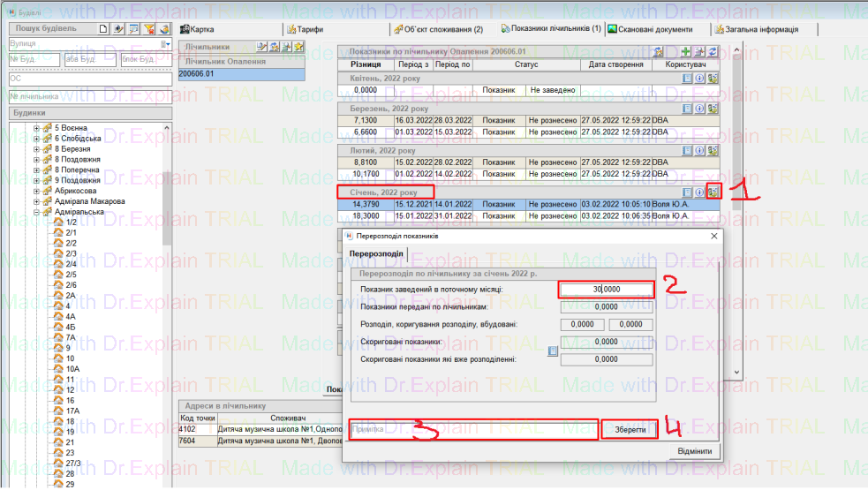Click the filter icon in Пошук будівель toolbar

click(x=148, y=28)
